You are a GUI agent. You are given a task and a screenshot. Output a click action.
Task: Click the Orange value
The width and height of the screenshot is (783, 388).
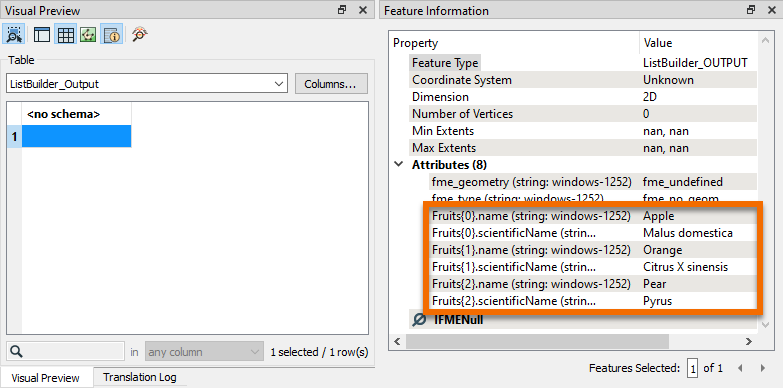662,250
